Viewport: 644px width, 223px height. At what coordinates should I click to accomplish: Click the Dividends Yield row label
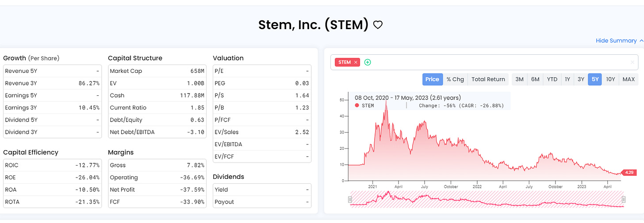click(x=221, y=189)
